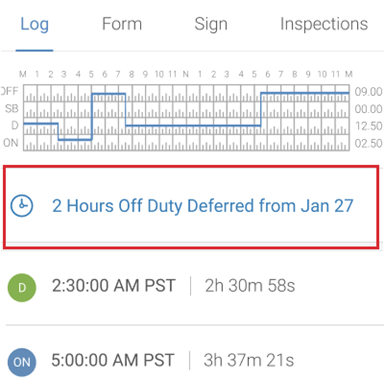Open the Inspections tab
Viewport: 384px width, 378px height.
tap(324, 24)
